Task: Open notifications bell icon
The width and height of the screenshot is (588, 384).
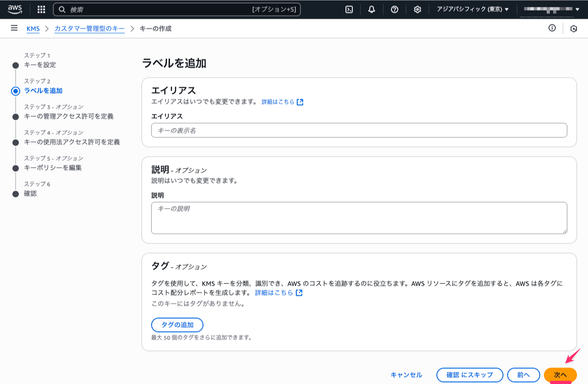Action: (372, 9)
